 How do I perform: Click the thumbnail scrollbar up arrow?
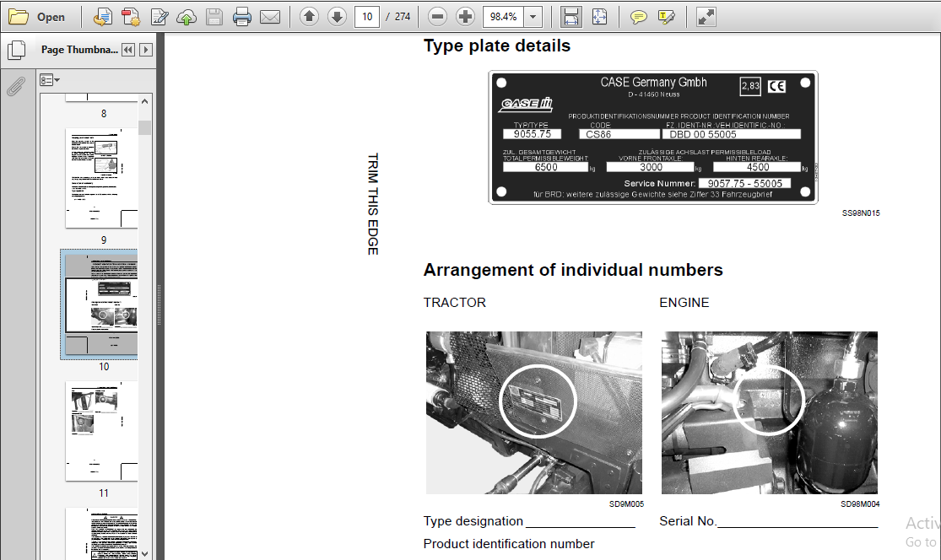pyautogui.click(x=144, y=100)
